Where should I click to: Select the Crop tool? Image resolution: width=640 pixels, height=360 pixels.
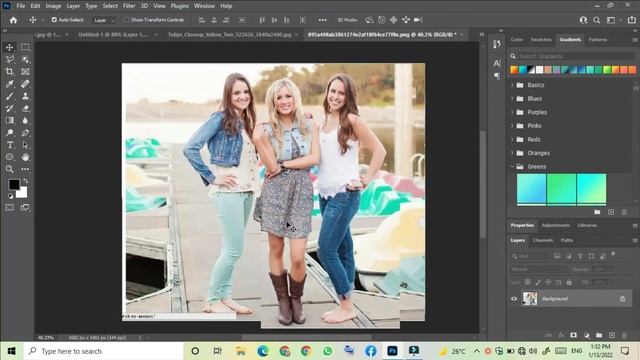click(9, 72)
